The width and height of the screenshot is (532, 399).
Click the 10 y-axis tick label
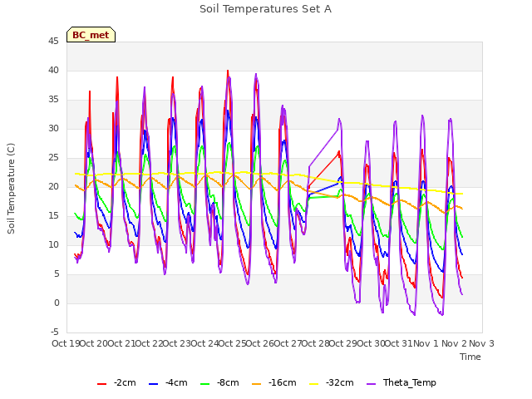(53, 244)
